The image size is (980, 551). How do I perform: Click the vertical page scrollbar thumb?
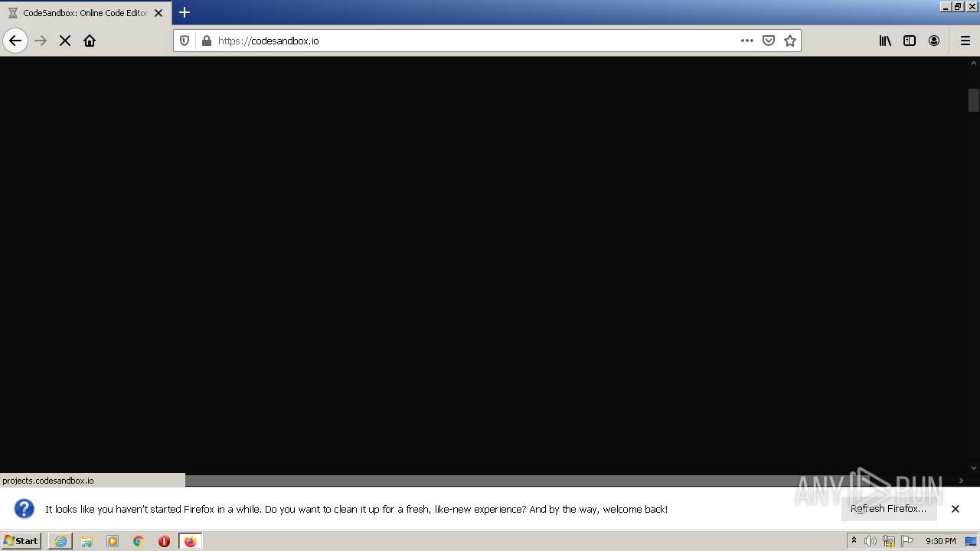point(974,100)
